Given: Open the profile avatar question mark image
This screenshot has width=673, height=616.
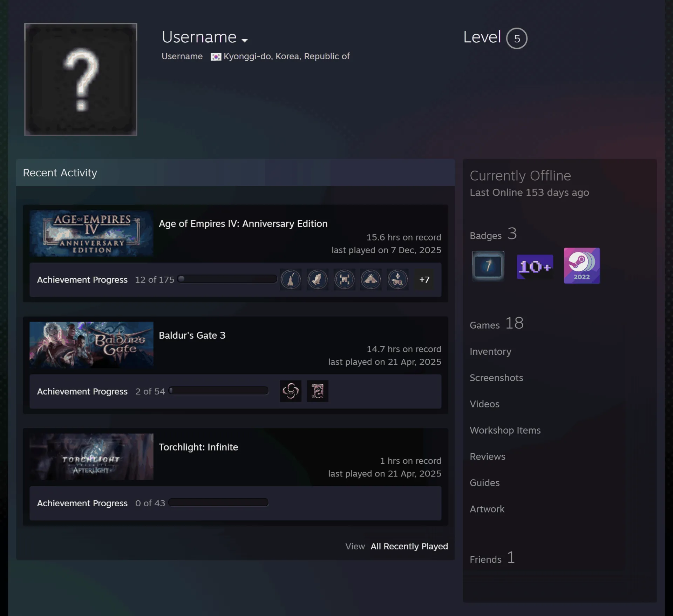Looking at the screenshot, I should [81, 79].
